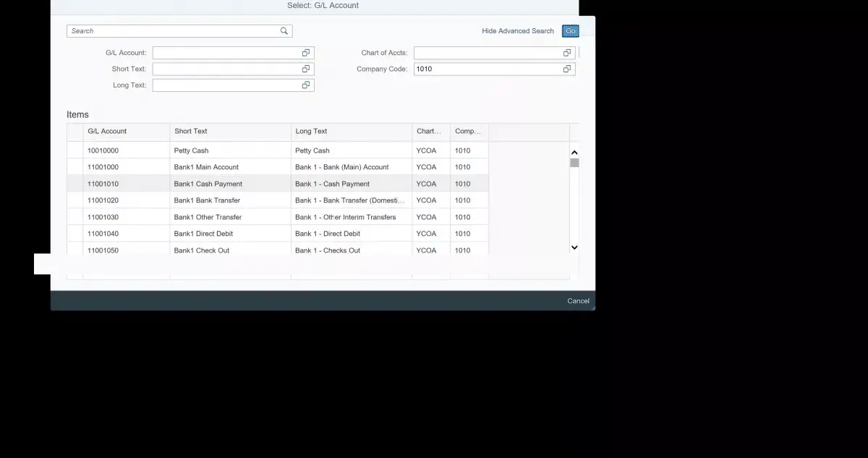Image resolution: width=868 pixels, height=458 pixels.
Task: Select row selector for account 11001040
Action: (75, 234)
